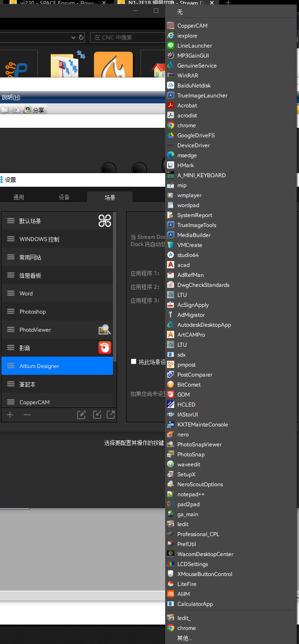Viewport: 299px width, 644px height.
Task: Click the 在 CNC 中搜索 search field
Action: click(x=127, y=38)
